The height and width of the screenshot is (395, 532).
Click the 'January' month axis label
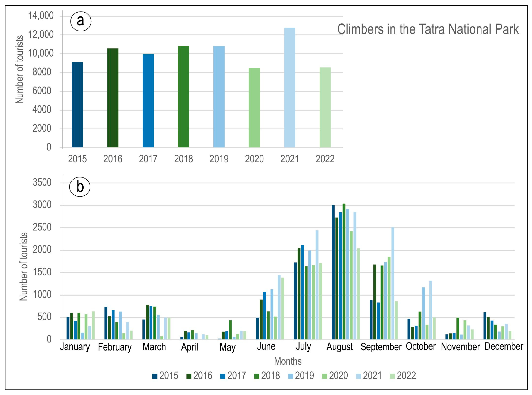75,347
